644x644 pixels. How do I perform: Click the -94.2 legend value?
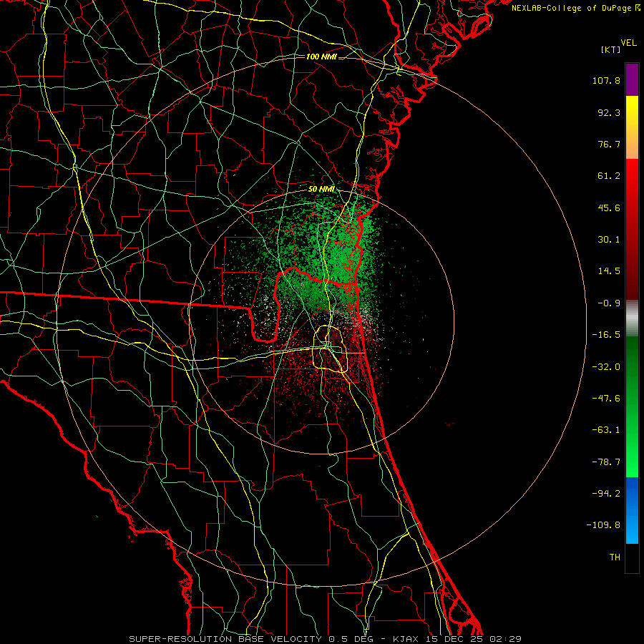click(606, 494)
